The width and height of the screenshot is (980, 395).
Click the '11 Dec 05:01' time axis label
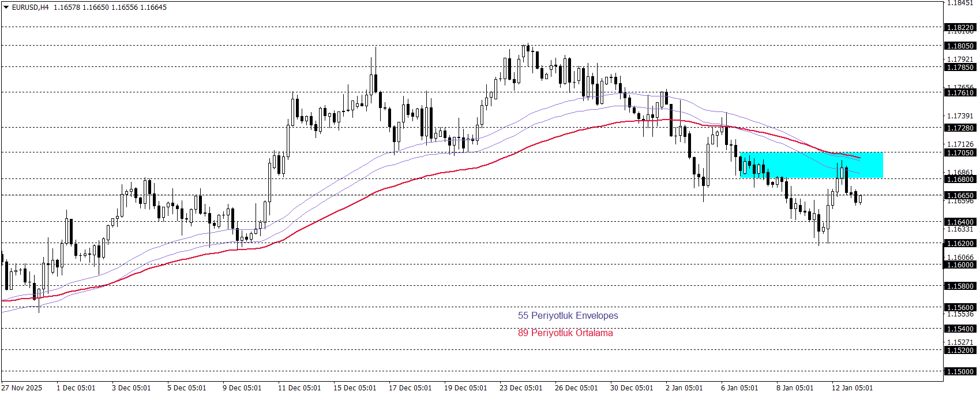point(299,387)
